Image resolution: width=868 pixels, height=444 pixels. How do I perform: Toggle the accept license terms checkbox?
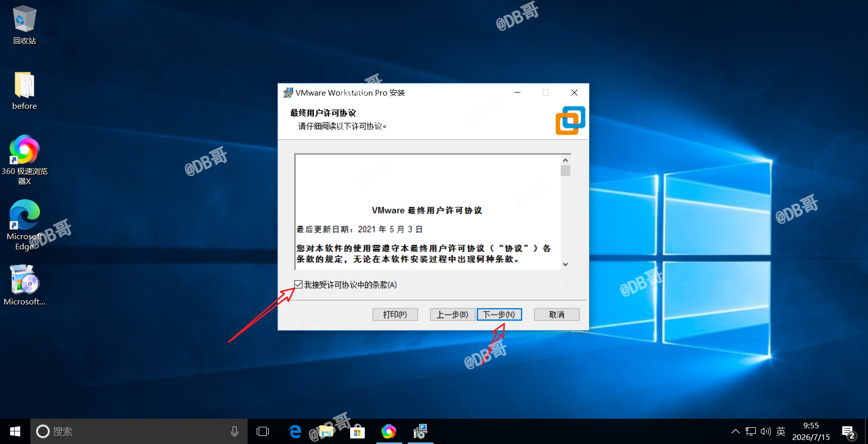(x=299, y=285)
